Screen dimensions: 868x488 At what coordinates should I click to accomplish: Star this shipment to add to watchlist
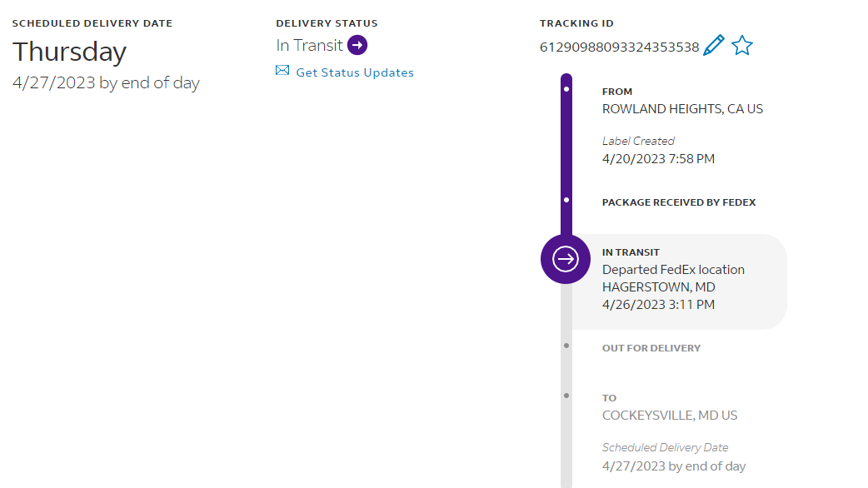pyautogui.click(x=742, y=46)
